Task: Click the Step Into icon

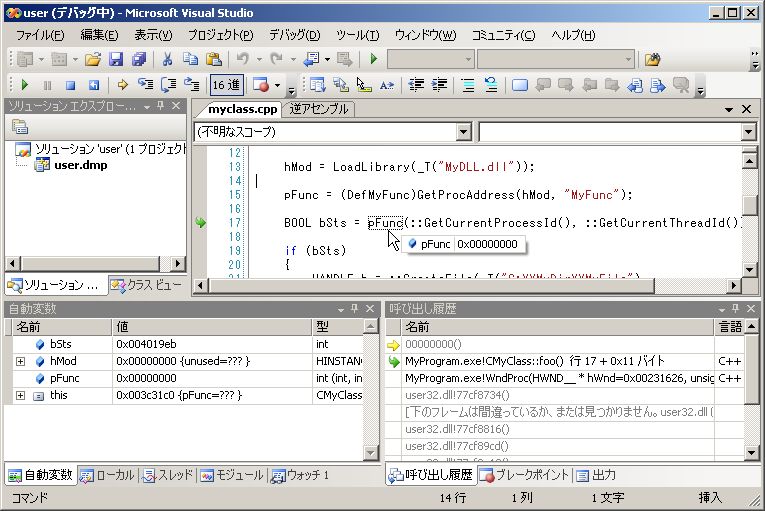Action: pos(145,85)
